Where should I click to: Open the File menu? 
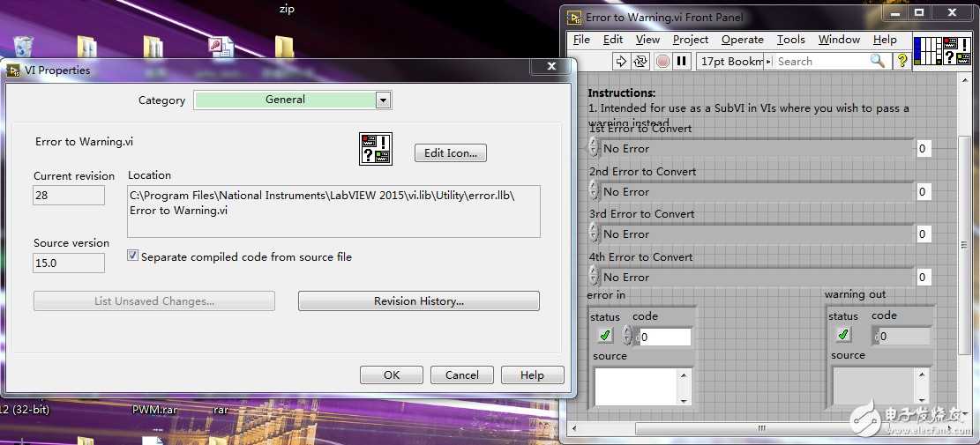[581, 40]
